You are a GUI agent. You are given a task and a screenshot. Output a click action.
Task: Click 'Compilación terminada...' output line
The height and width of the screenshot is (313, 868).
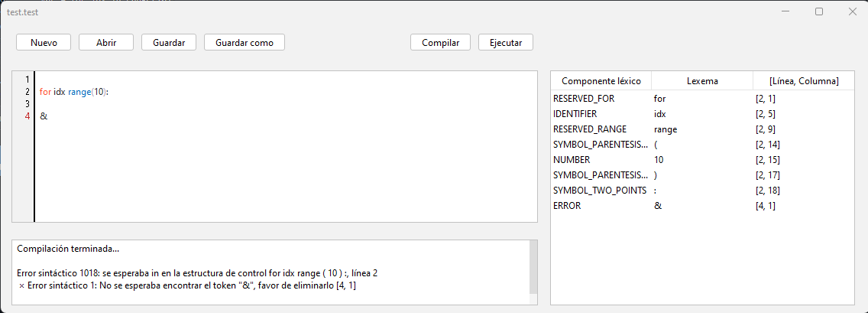(x=68, y=249)
